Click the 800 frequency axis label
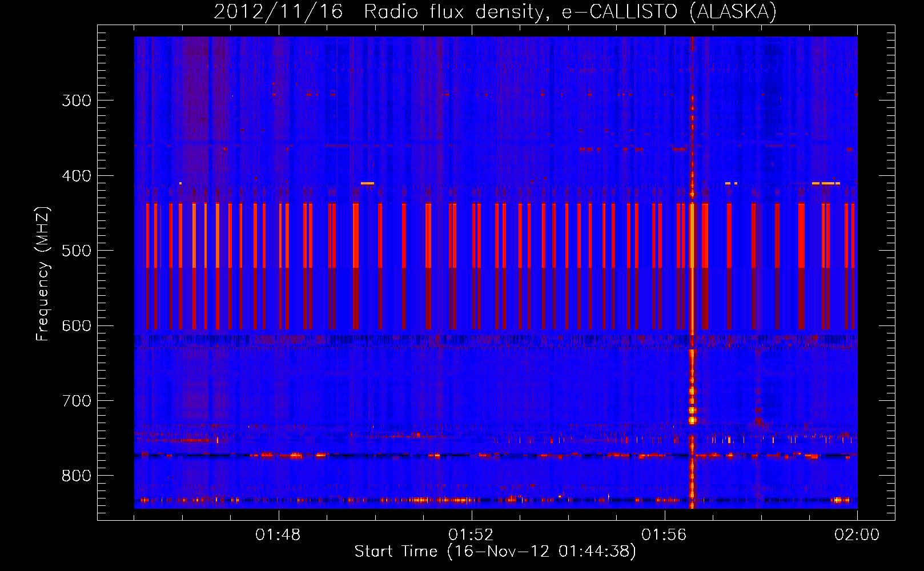Image resolution: width=924 pixels, height=571 pixels. click(x=77, y=476)
